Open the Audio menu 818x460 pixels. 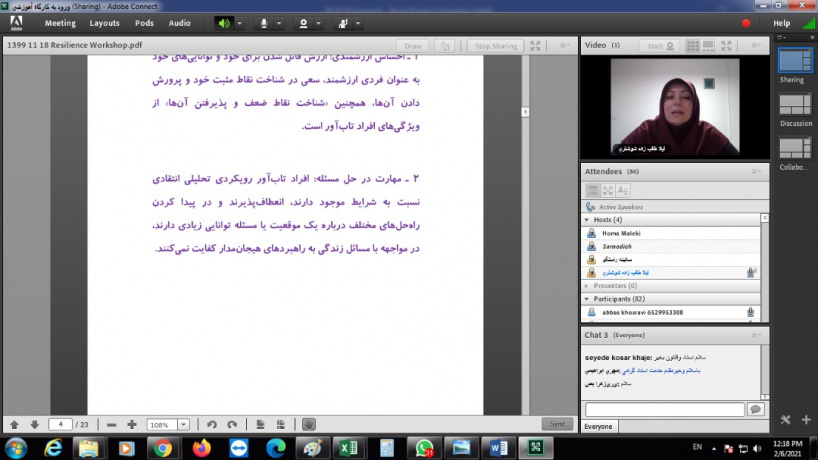point(179,23)
